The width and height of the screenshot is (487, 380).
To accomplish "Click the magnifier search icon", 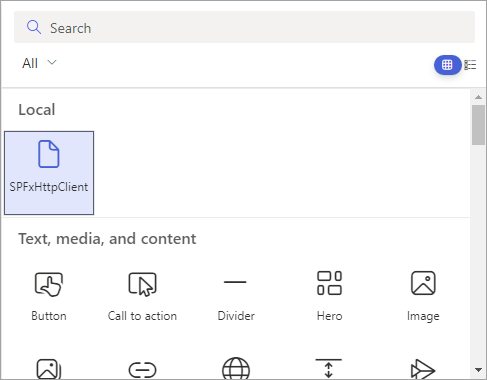I will [x=34, y=27].
